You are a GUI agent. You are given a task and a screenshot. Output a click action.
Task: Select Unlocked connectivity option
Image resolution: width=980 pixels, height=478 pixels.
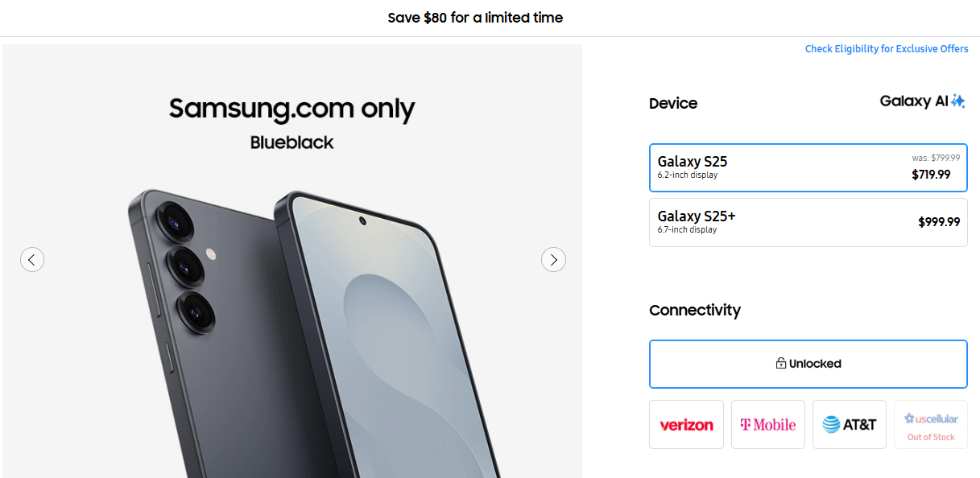[808, 364]
